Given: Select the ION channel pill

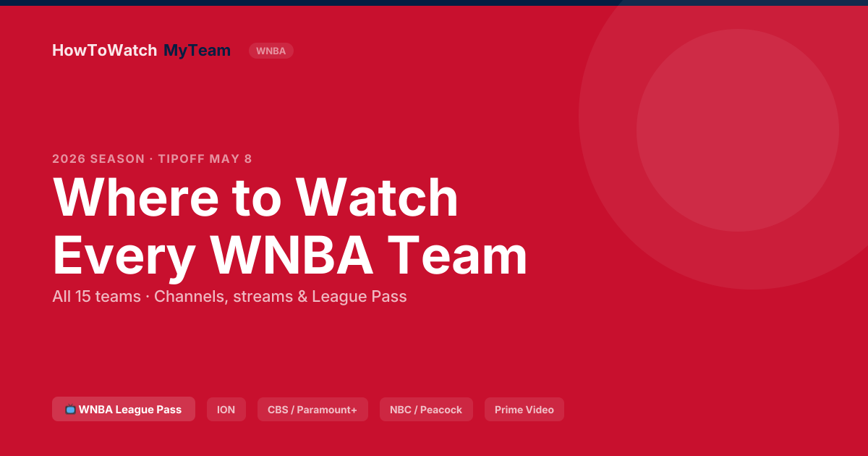Looking at the screenshot, I should pyautogui.click(x=226, y=409).
